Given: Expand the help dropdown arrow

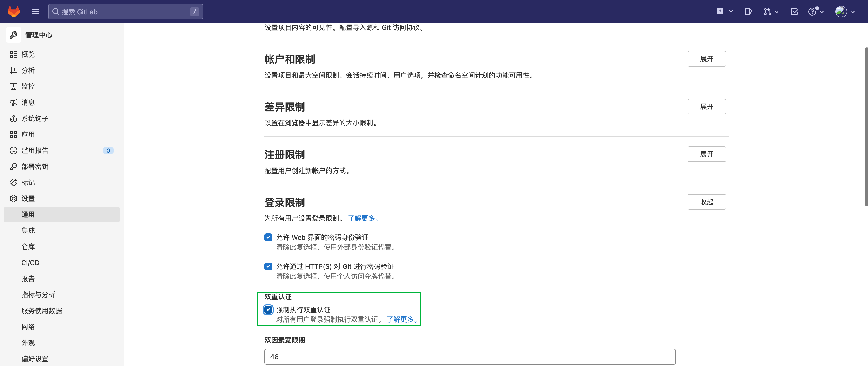Looking at the screenshot, I should click(822, 12).
